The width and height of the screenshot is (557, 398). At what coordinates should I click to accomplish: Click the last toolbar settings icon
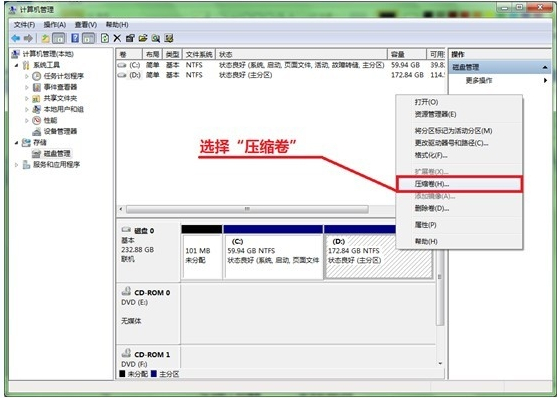(169, 38)
